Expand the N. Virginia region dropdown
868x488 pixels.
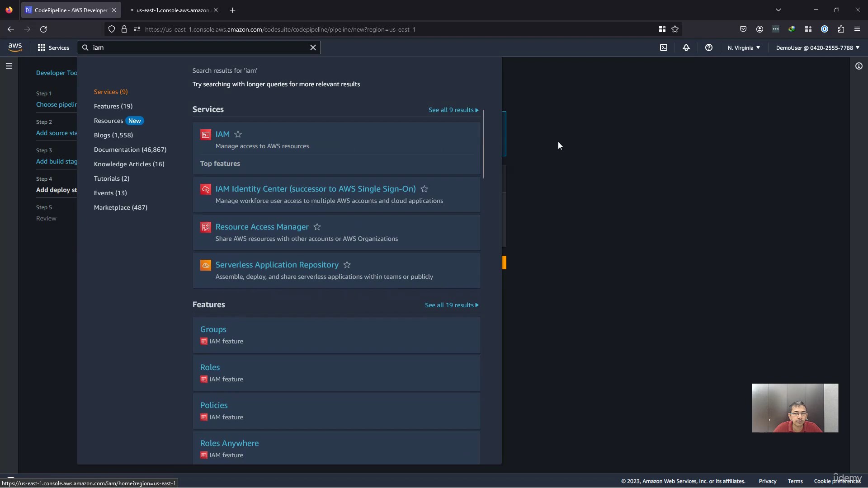pyautogui.click(x=744, y=47)
